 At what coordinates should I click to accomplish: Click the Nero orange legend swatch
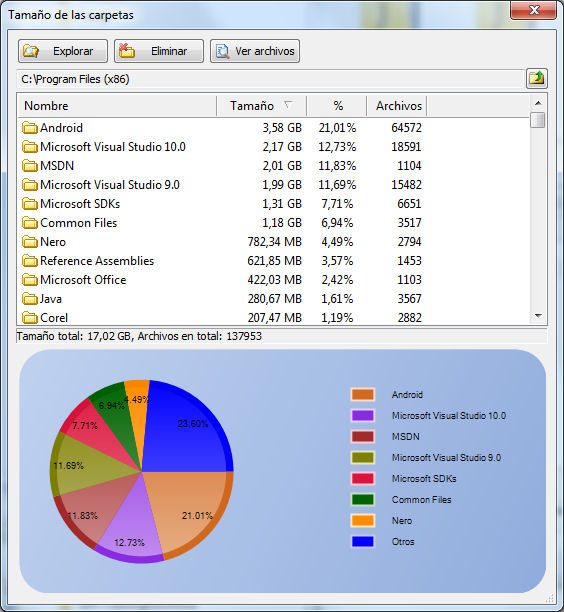click(x=363, y=520)
